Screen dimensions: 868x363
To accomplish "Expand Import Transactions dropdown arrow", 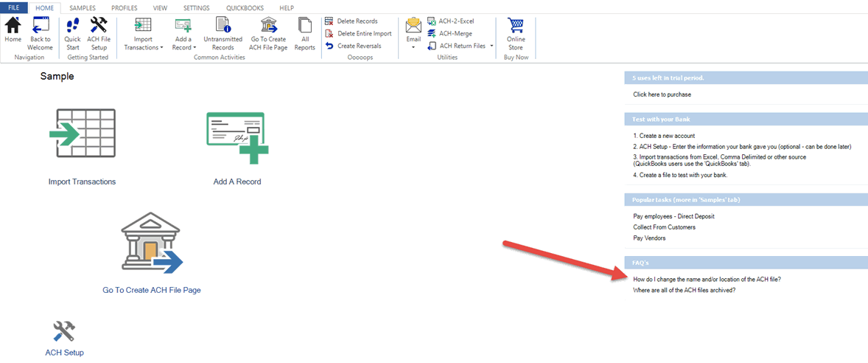I will [x=161, y=48].
